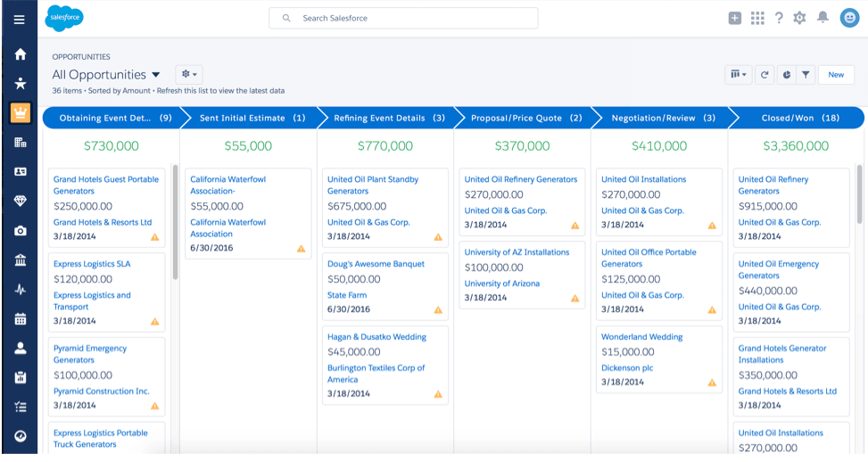Viewport: 868px width, 462px height.
Task: Open the Dickenson plc account link
Action: (x=627, y=368)
